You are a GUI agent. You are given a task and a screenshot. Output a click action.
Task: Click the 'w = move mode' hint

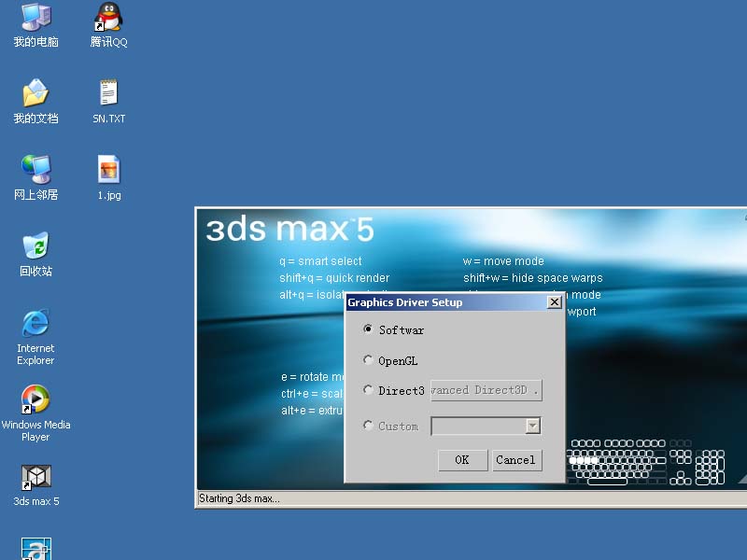tap(503, 261)
